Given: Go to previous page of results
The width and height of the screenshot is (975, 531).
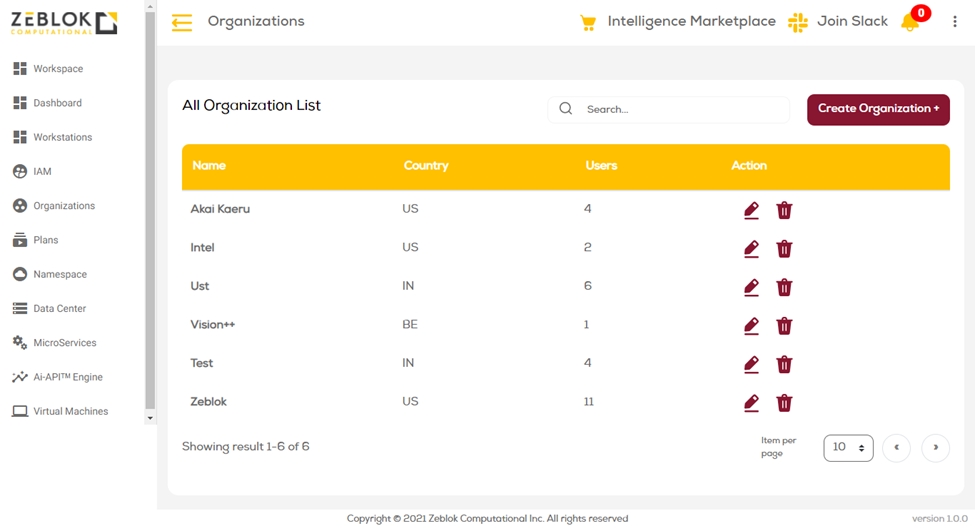Looking at the screenshot, I should (x=896, y=448).
